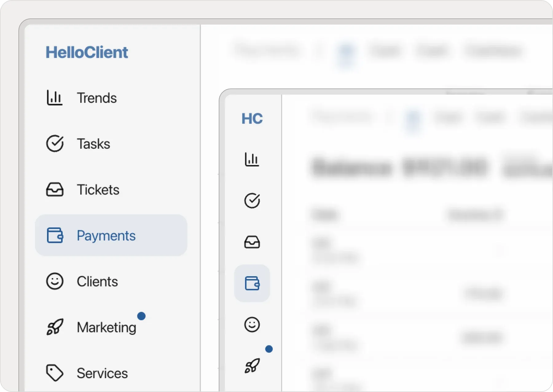The height and width of the screenshot is (392, 553).
Task: Open the Services tag icon
Action: point(55,373)
